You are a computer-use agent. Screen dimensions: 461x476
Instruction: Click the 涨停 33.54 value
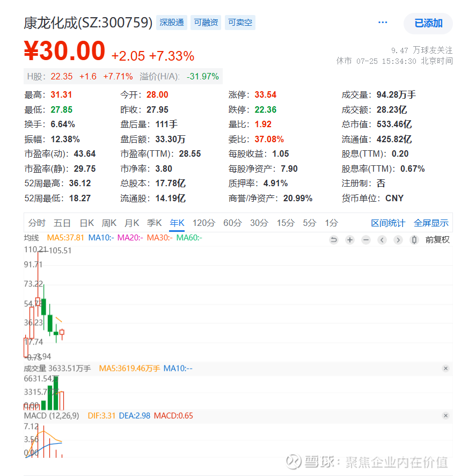[x=266, y=94]
